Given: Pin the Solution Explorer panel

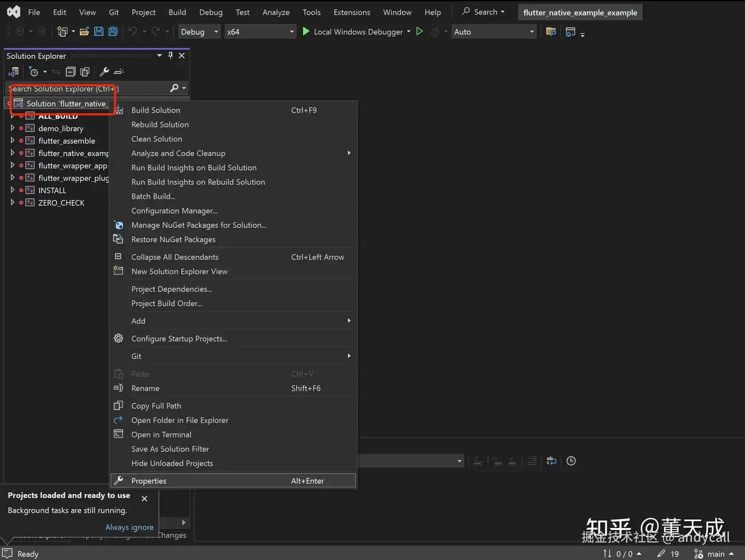Looking at the screenshot, I should pyautogui.click(x=170, y=55).
